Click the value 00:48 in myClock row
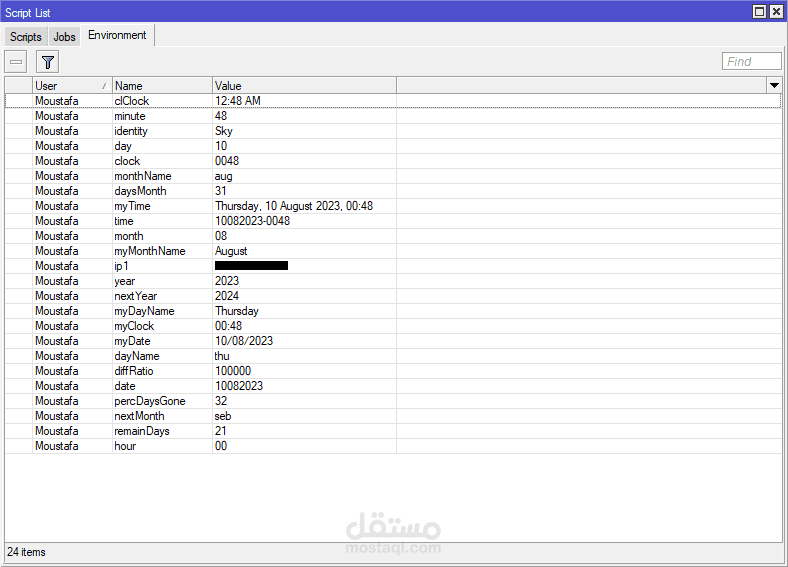The image size is (788, 567). click(x=229, y=326)
